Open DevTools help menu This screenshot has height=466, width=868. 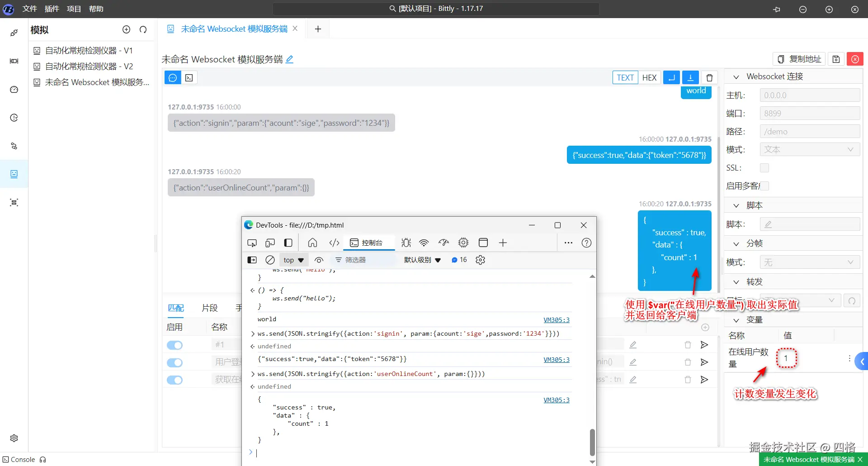[x=586, y=243]
